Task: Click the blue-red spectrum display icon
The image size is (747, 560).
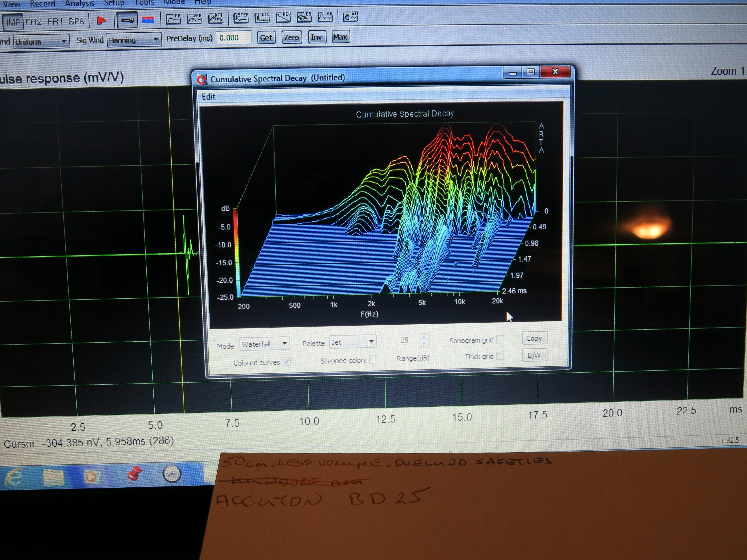Action: 148,20
